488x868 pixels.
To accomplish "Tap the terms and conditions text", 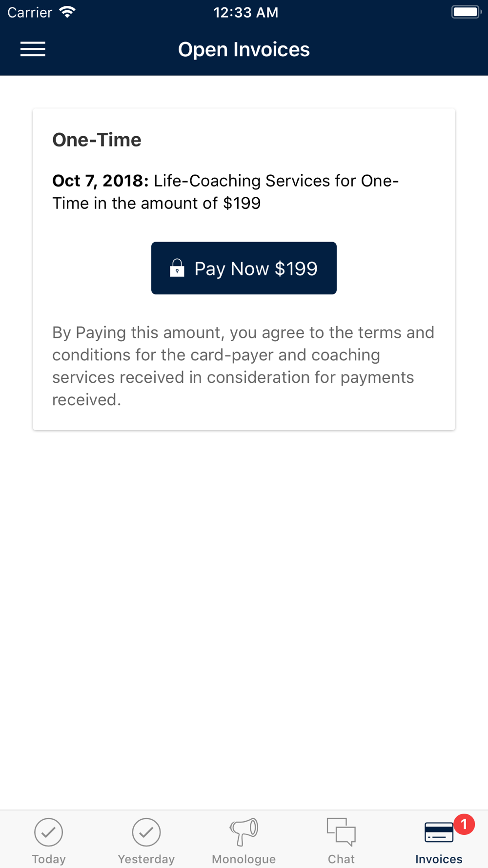I will pyautogui.click(x=243, y=366).
